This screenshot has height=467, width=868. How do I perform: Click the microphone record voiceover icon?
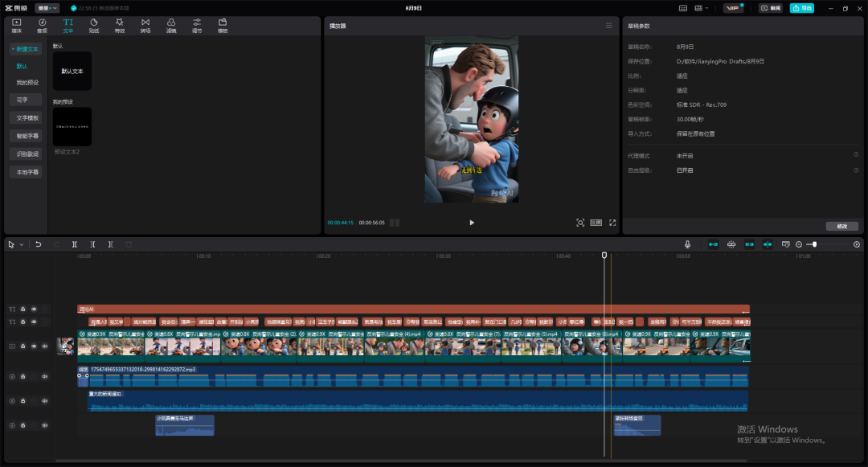687,244
